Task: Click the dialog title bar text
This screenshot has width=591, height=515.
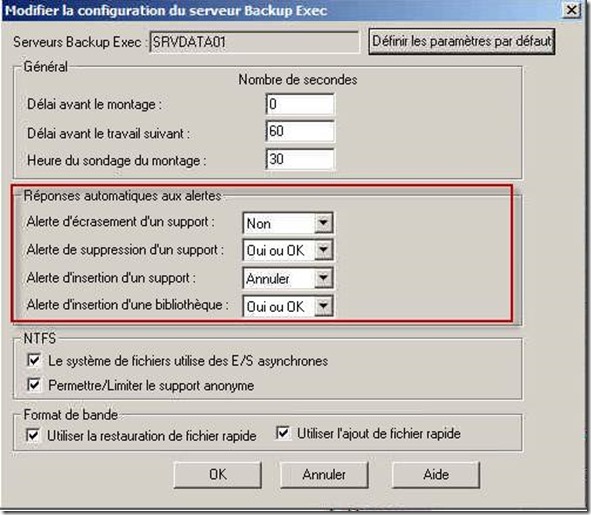Action: (x=166, y=11)
